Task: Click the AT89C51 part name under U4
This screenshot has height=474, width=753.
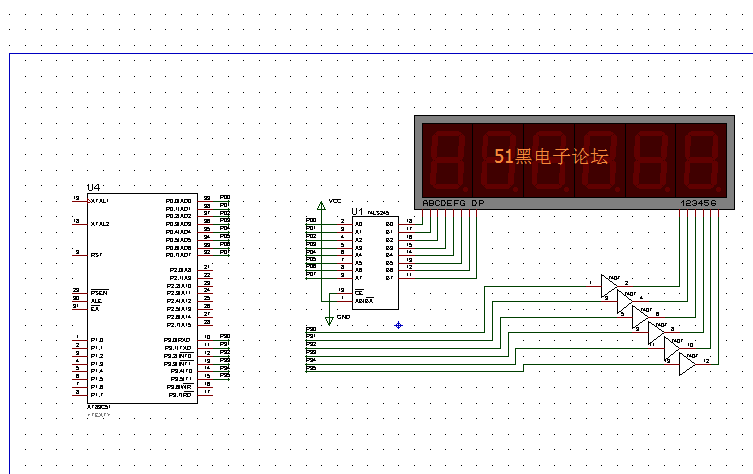Action: [x=98, y=407]
